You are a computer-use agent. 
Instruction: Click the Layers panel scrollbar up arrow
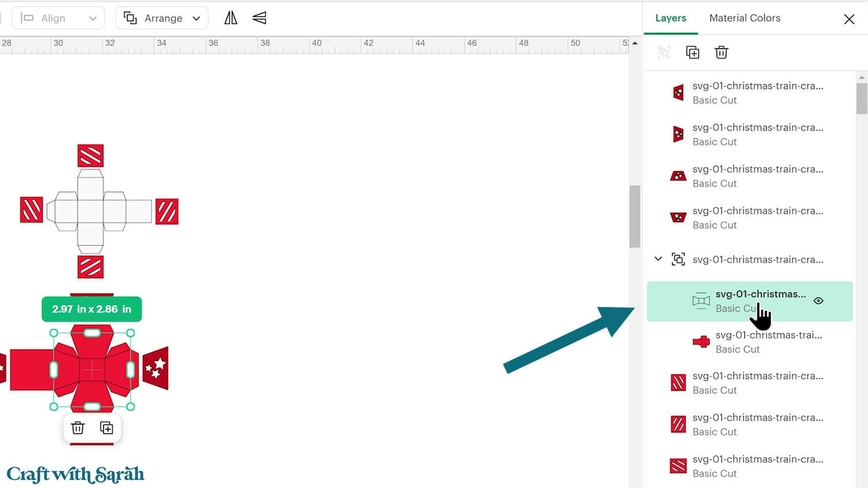pyautogui.click(x=862, y=77)
